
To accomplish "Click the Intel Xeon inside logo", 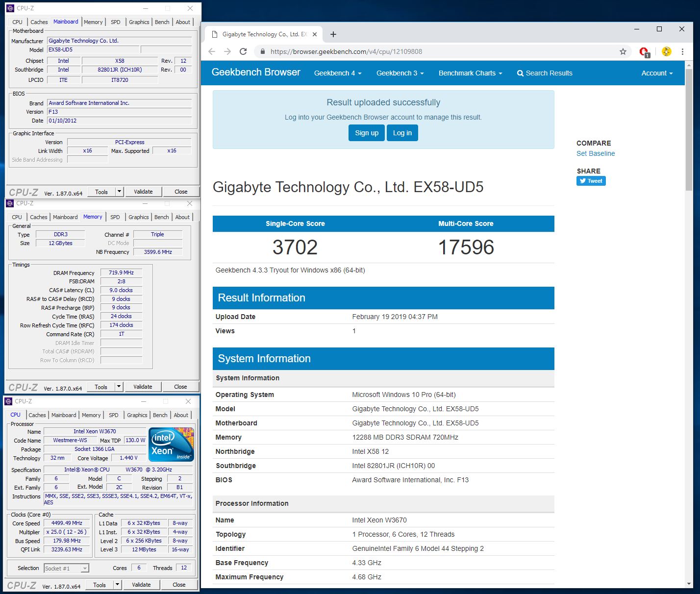I will coord(172,445).
